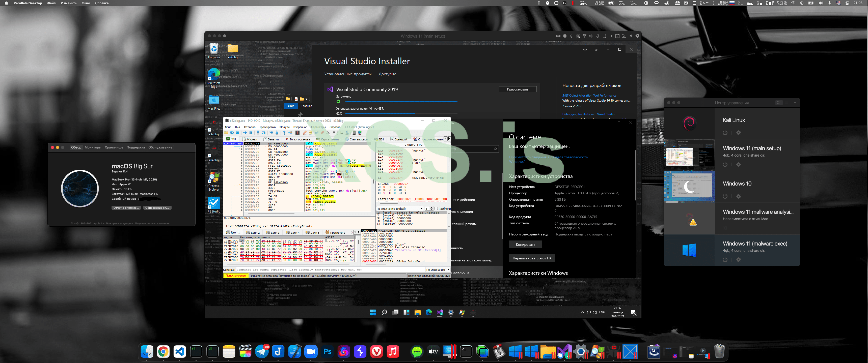
Task: Click the power icon under Kali Linux
Action: point(725,133)
